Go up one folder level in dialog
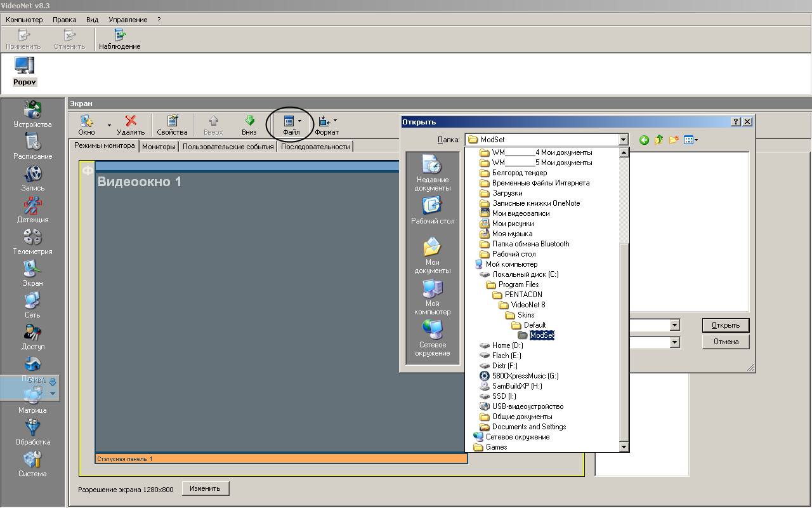This screenshot has height=508, width=812. (x=658, y=140)
